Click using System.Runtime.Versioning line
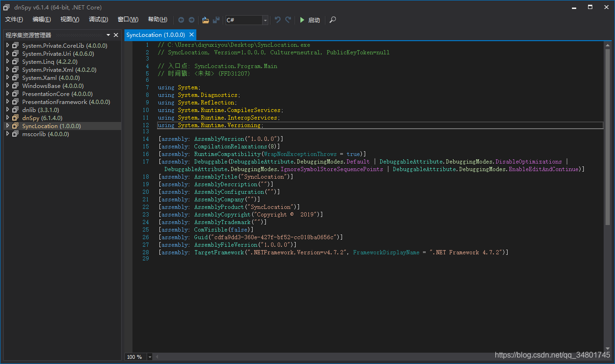 pyautogui.click(x=210, y=125)
